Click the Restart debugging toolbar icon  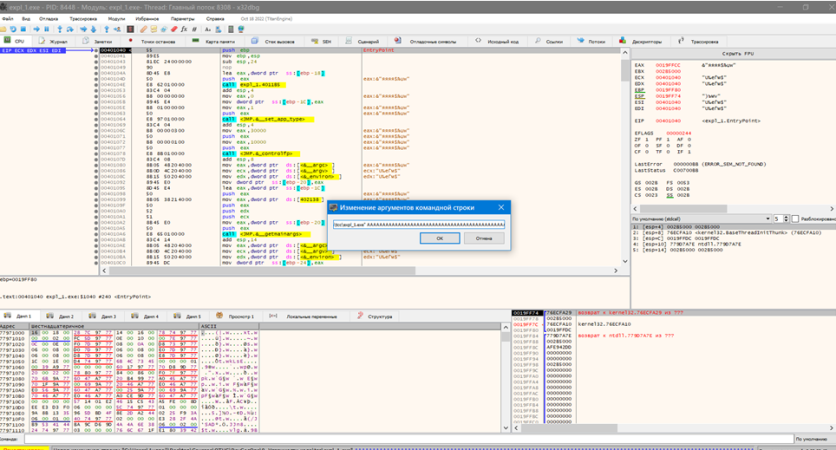(13, 29)
